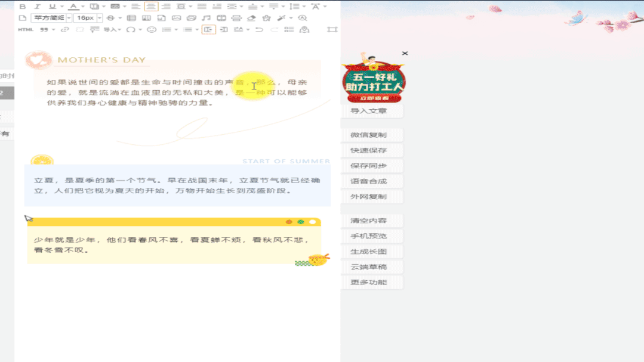This screenshot has height=362, width=644.
Task: Click the magic wand auto-format tool
Action: coord(281,18)
